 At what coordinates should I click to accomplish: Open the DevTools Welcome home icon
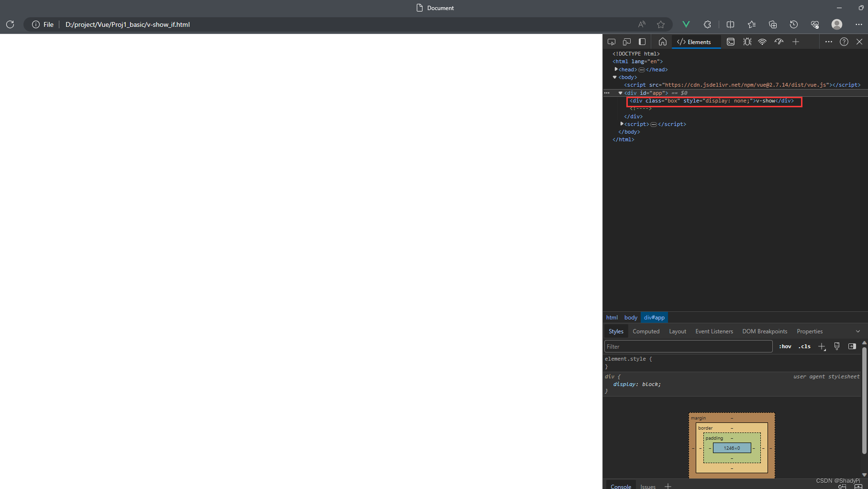[663, 42]
